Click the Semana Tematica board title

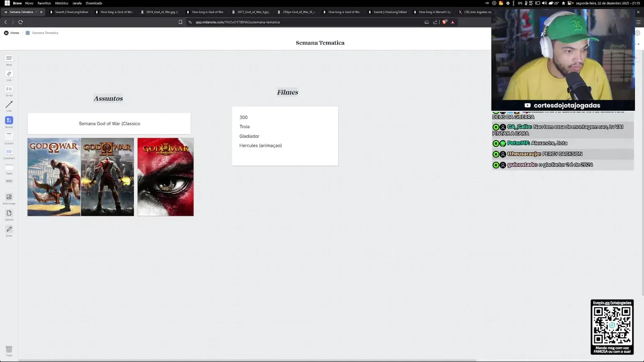click(320, 43)
